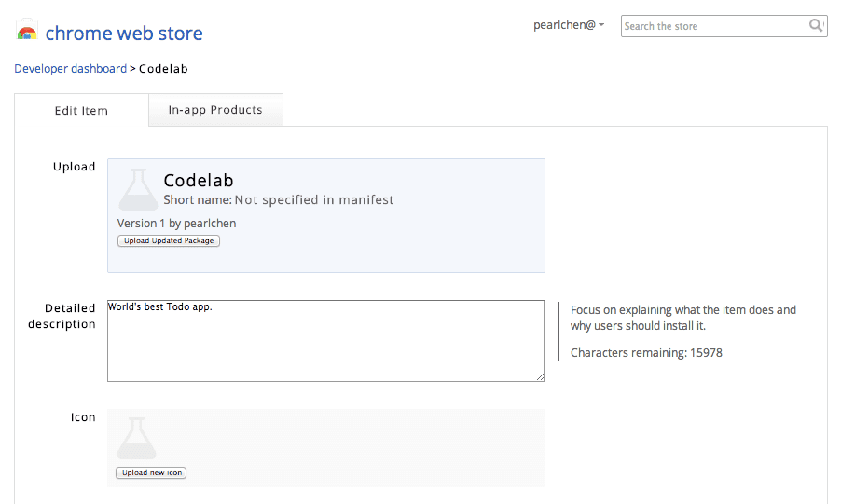Click into the Detailed description text area
Image resolution: width=841 pixels, height=504 pixels.
click(x=325, y=341)
